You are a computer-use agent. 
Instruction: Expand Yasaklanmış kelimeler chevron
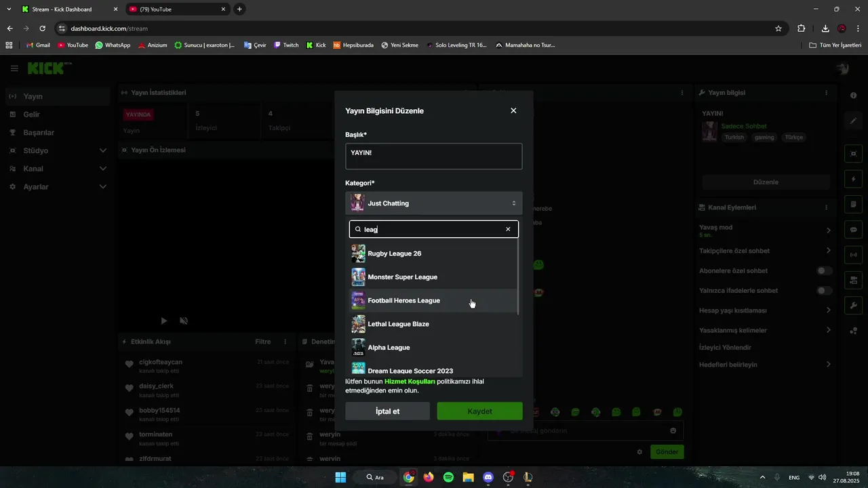pos(828,330)
